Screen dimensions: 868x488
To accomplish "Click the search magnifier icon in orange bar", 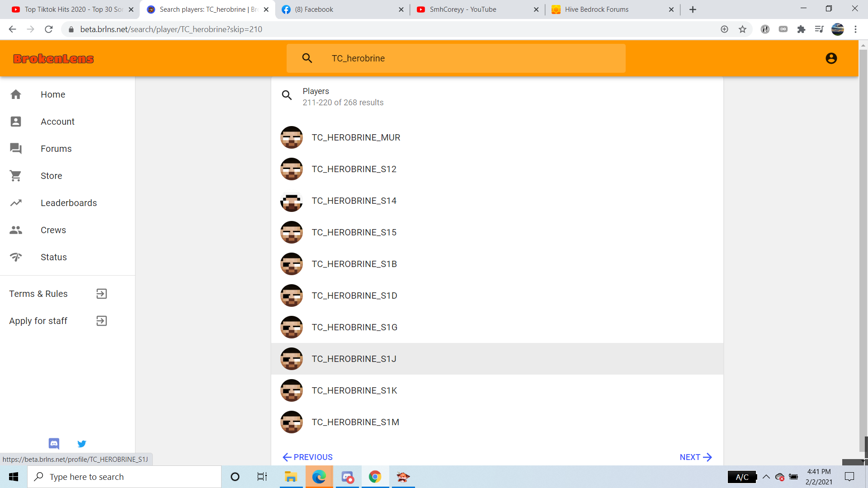I will coord(307,58).
